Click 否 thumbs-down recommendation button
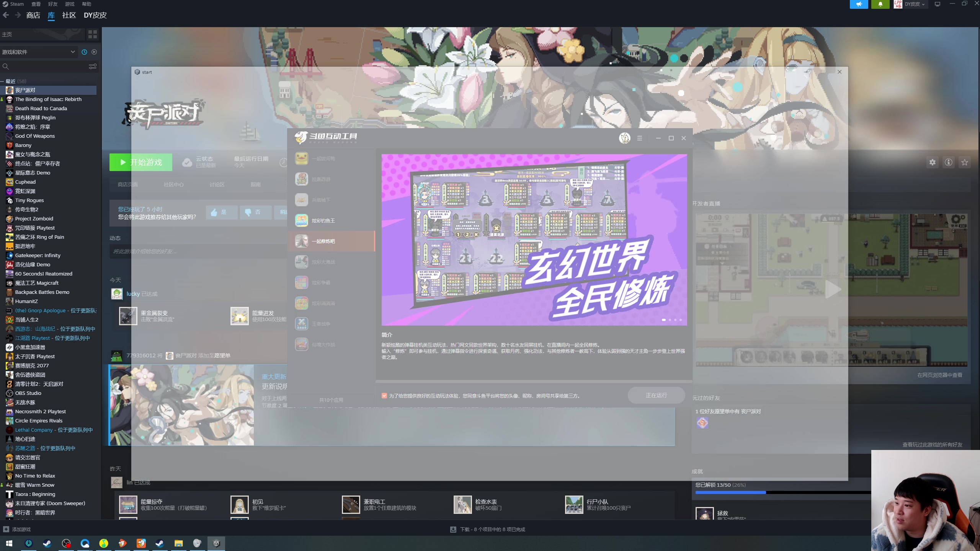980x551 pixels. 256,212
